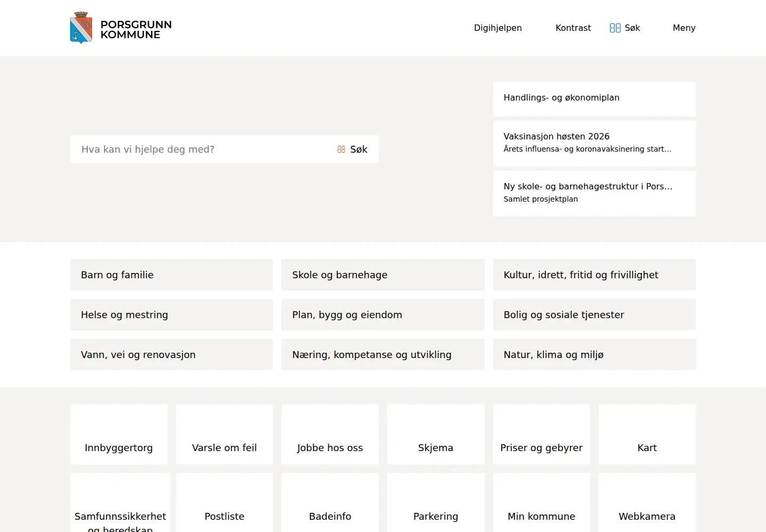Toggle Kontrast high-contrast mode
This screenshot has height=532, width=766.
click(573, 28)
